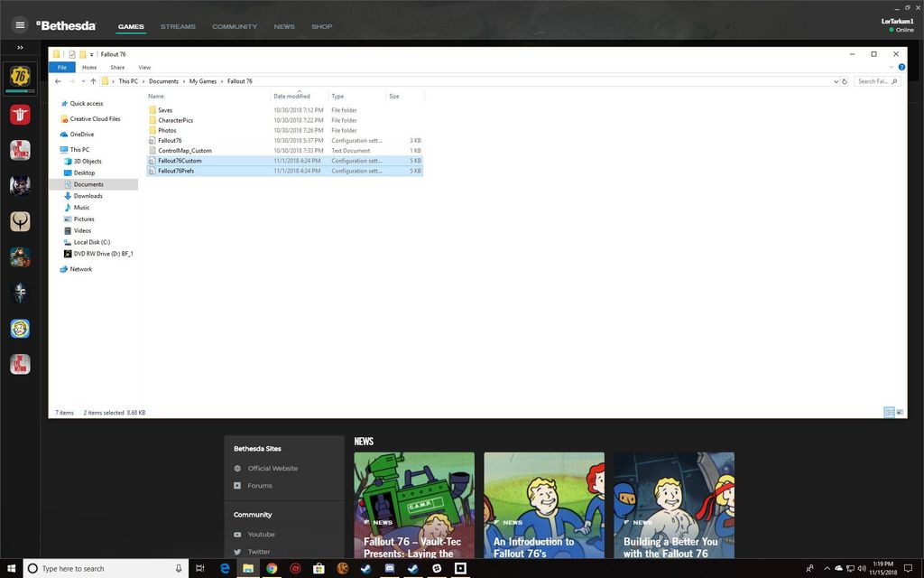Open Vault-Tec Presents C.A.M.P. news thumbnail

coord(414,506)
